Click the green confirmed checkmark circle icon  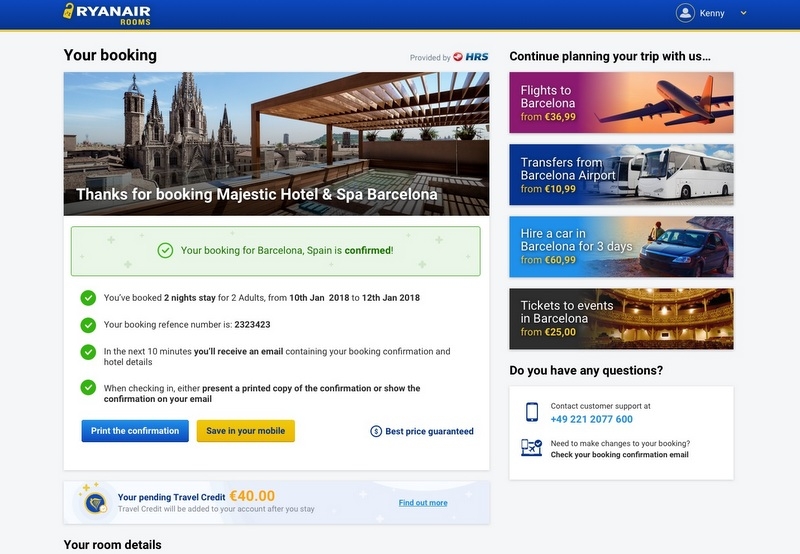165,250
